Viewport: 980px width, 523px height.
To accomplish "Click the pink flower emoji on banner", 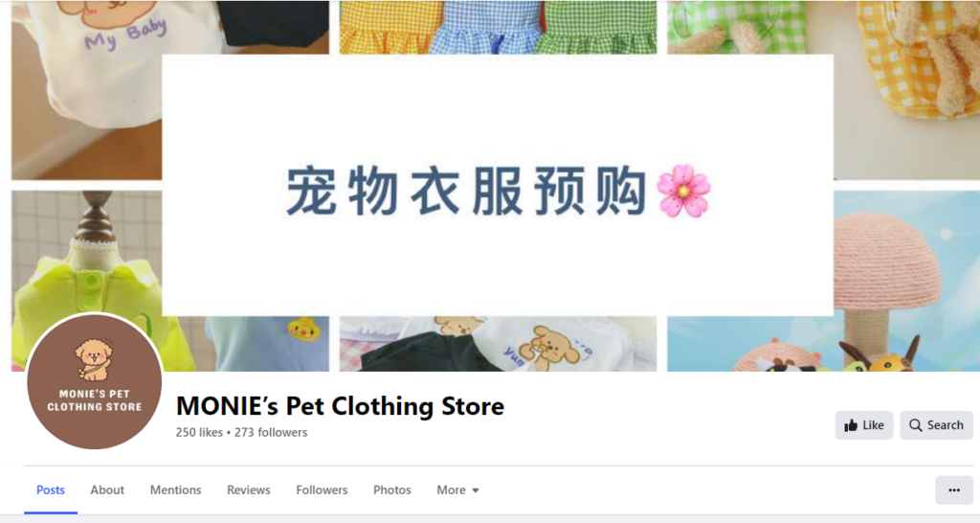I will pos(683,191).
